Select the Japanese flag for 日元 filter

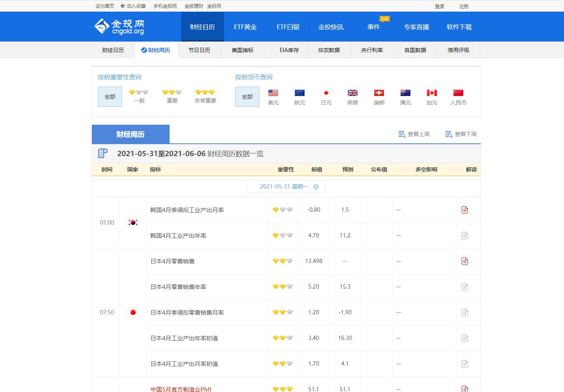[326, 92]
